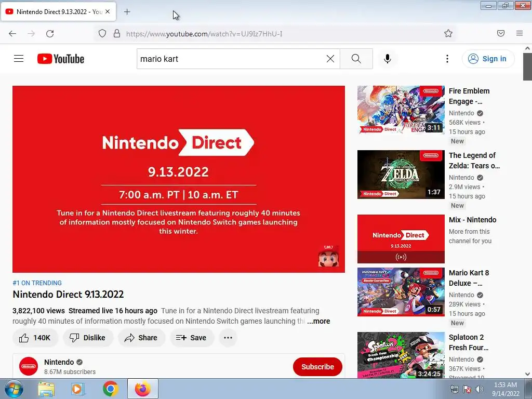This screenshot has width=532, height=399.
Task: Open the taskbar clock showing 1:53 AM
Action: point(506,389)
